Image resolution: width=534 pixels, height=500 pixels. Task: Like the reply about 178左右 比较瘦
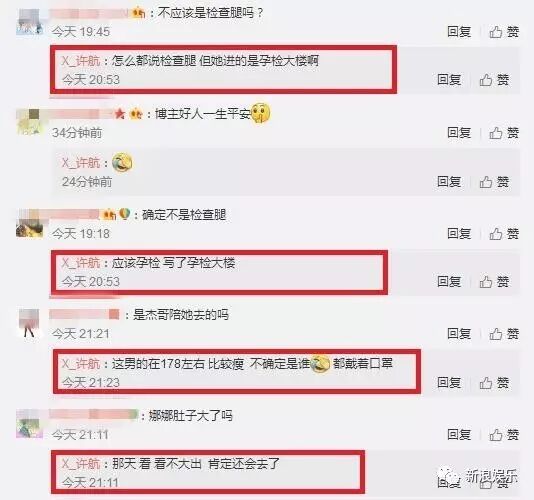494,383
